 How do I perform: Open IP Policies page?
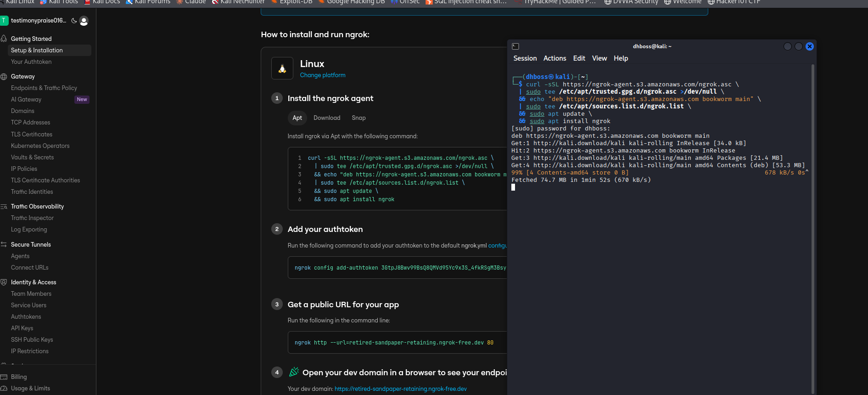24,169
